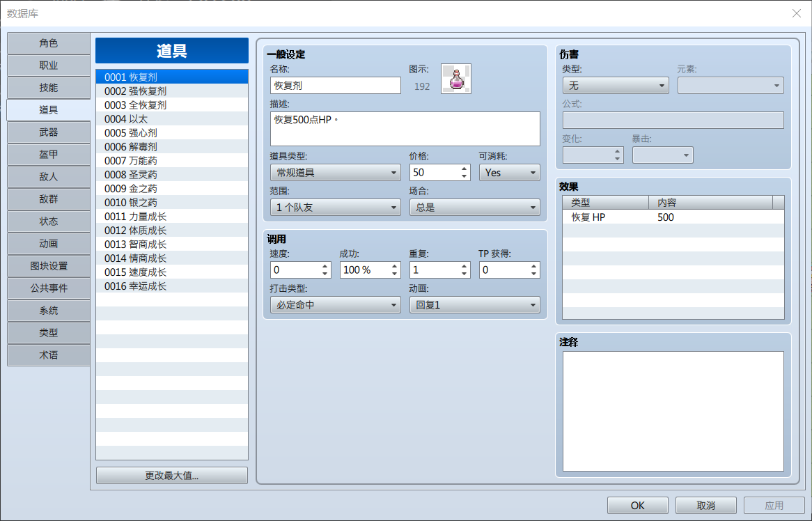Image resolution: width=812 pixels, height=521 pixels.
Task: Click the 取消 button
Action: point(706,506)
